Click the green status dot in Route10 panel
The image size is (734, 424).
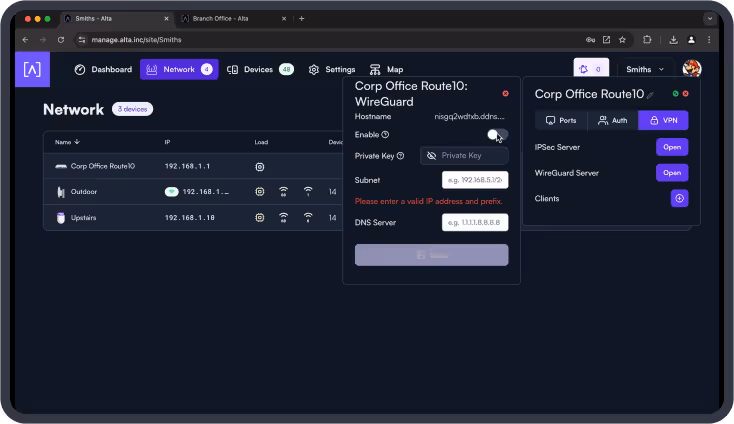tap(675, 94)
